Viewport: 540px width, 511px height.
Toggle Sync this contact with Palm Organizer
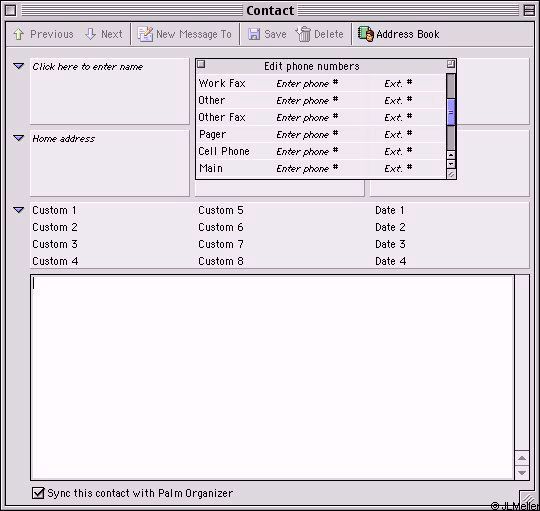38,493
